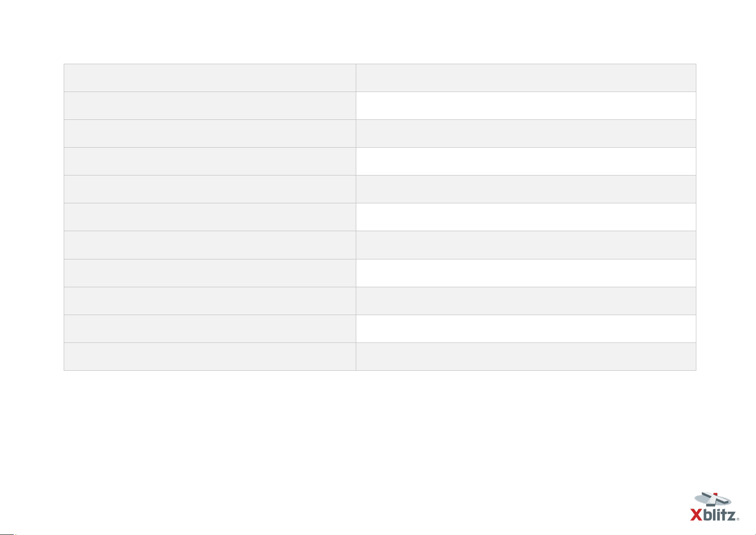Select the first row's right table cell
The width and height of the screenshot is (756, 535).
click(526, 78)
